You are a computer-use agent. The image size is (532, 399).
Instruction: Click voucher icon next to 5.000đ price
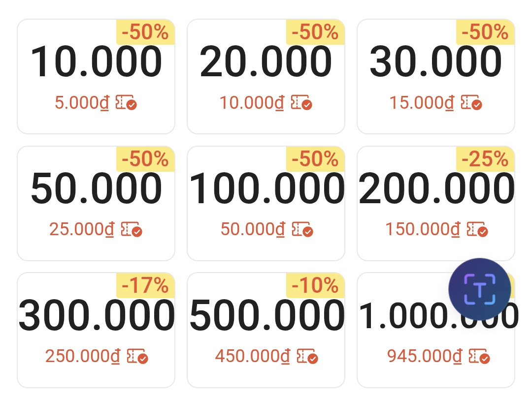point(126,103)
